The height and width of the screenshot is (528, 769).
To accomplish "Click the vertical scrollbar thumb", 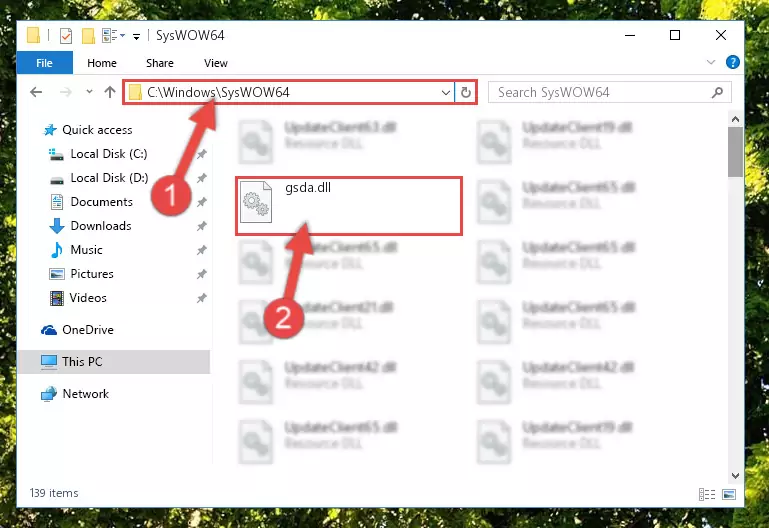I will click(x=735, y=152).
